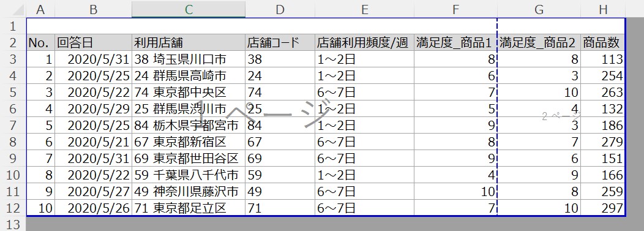Select date cell '2020/5/29'
This screenshot has width=644, height=231.
click(93, 109)
